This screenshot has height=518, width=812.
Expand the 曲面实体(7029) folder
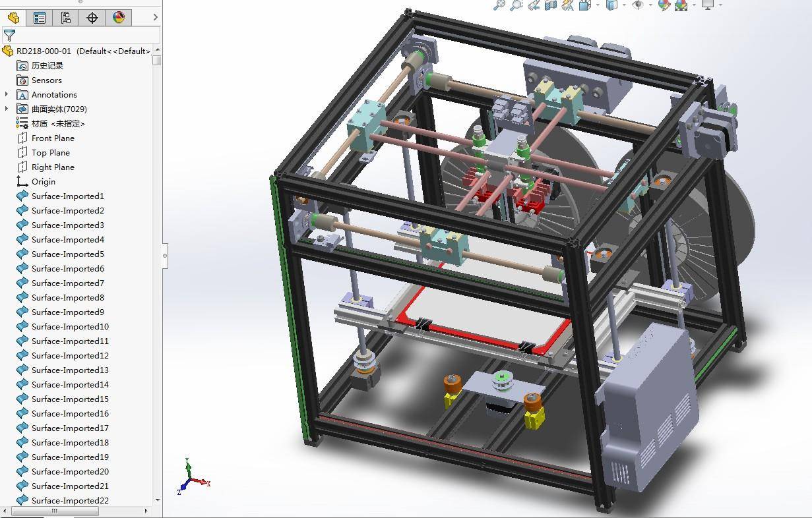coord(7,109)
